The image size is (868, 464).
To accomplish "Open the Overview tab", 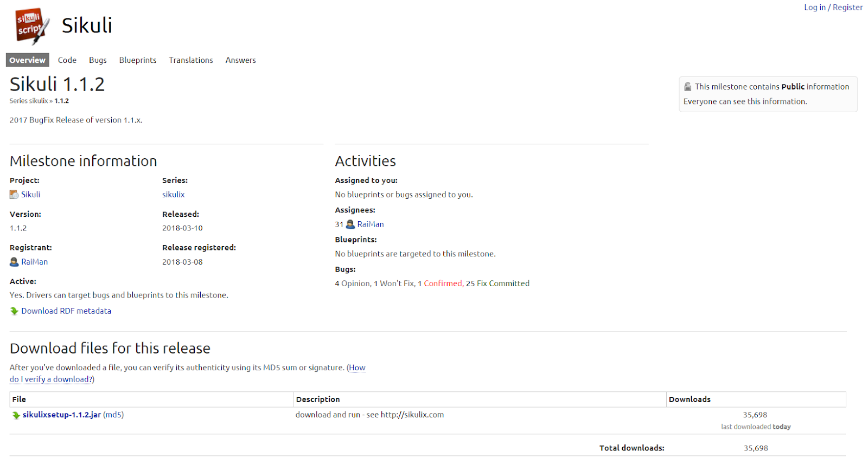I will click(x=27, y=60).
